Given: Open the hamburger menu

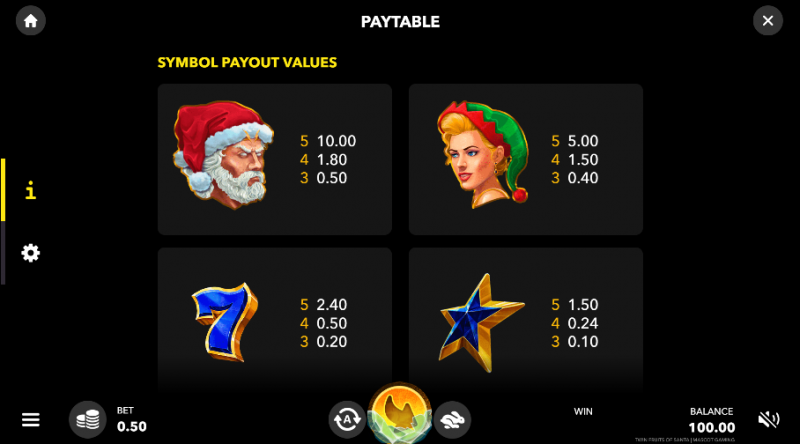Looking at the screenshot, I should 31,420.
